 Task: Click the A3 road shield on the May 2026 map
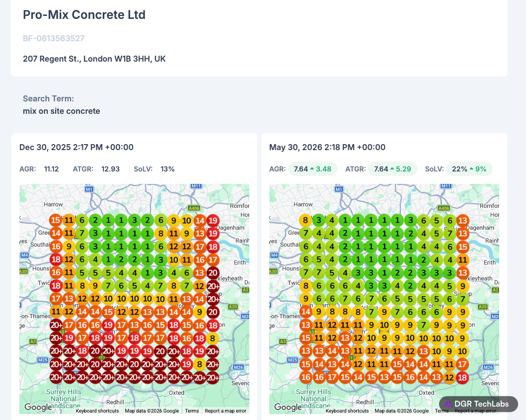pos(283,341)
